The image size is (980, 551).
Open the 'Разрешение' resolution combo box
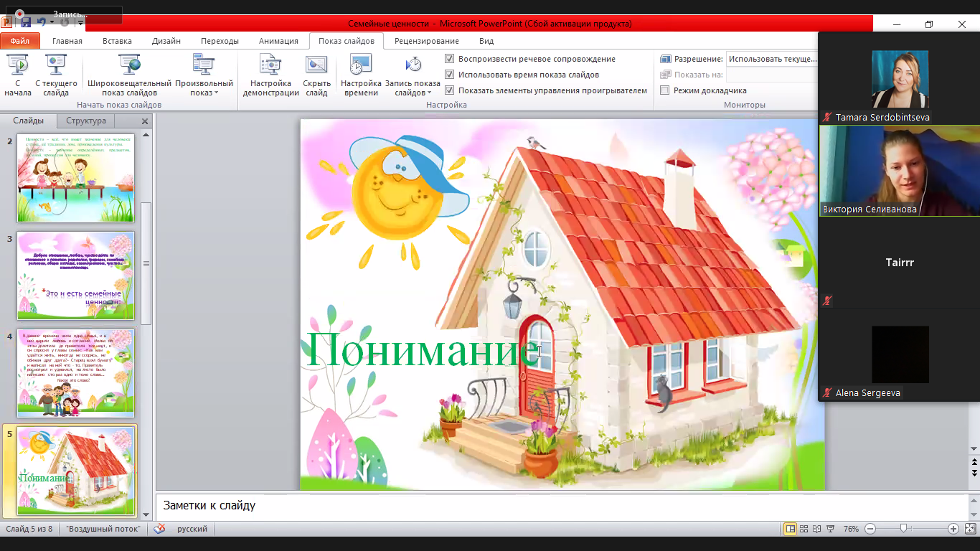771,59
